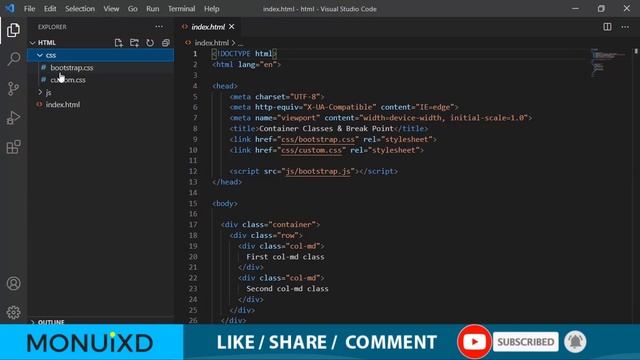Open the Terminal menu

coord(181,9)
